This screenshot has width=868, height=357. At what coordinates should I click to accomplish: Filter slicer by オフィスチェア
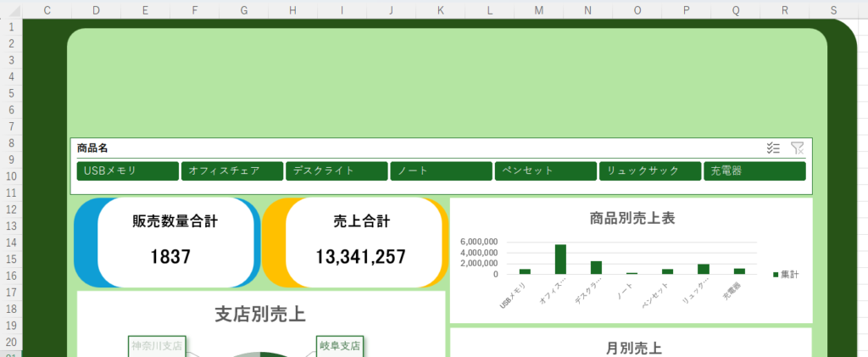(231, 171)
